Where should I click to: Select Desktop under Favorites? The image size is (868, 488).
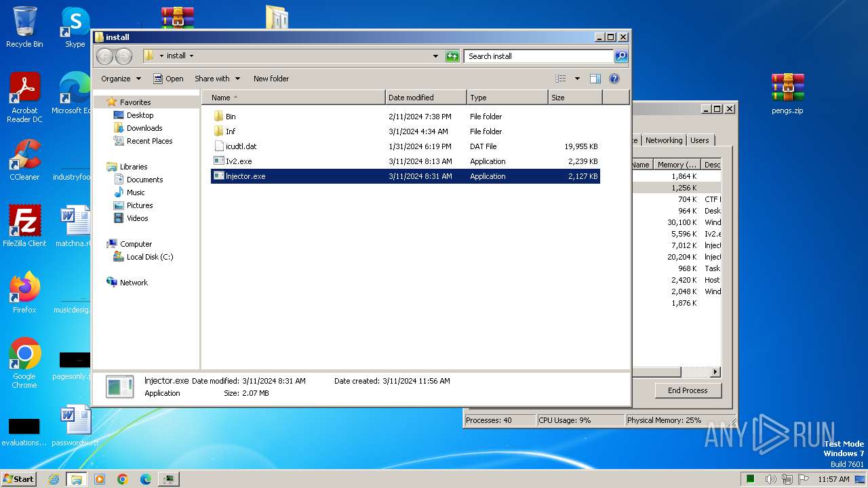(x=140, y=115)
